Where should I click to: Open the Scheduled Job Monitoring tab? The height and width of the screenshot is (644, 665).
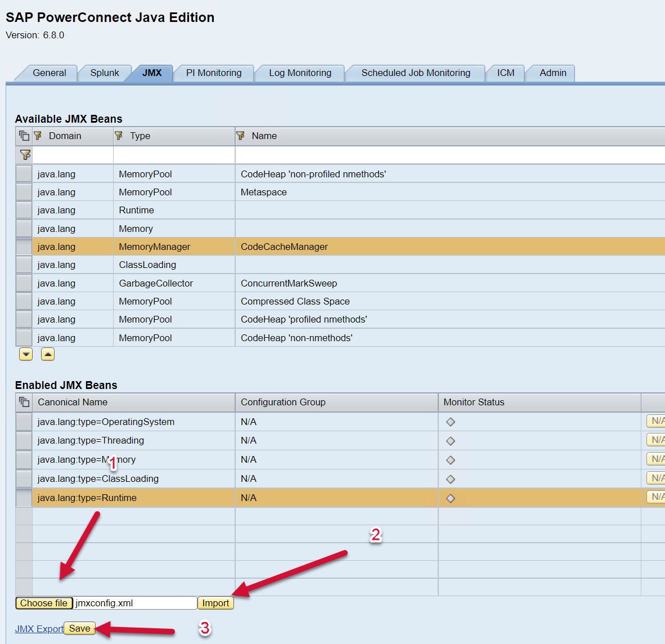pyautogui.click(x=416, y=73)
